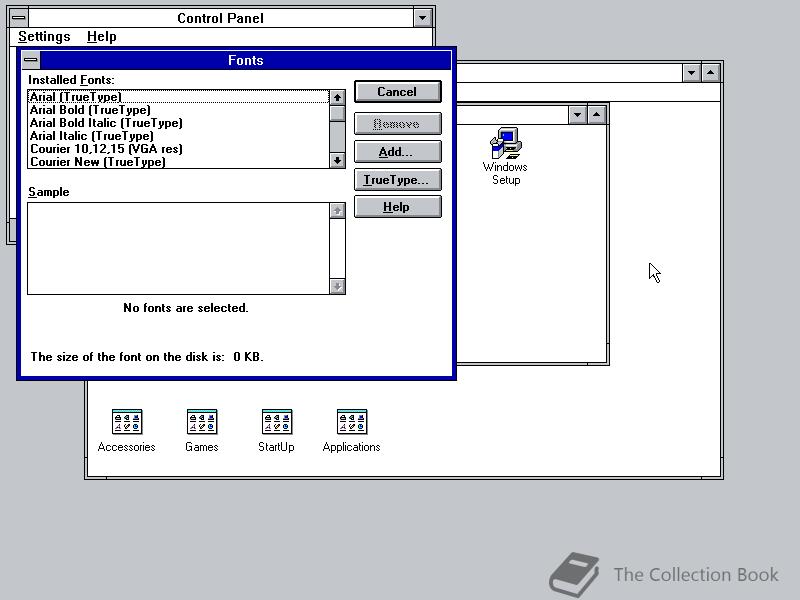Select Courier New (TrueType) font

(179, 162)
